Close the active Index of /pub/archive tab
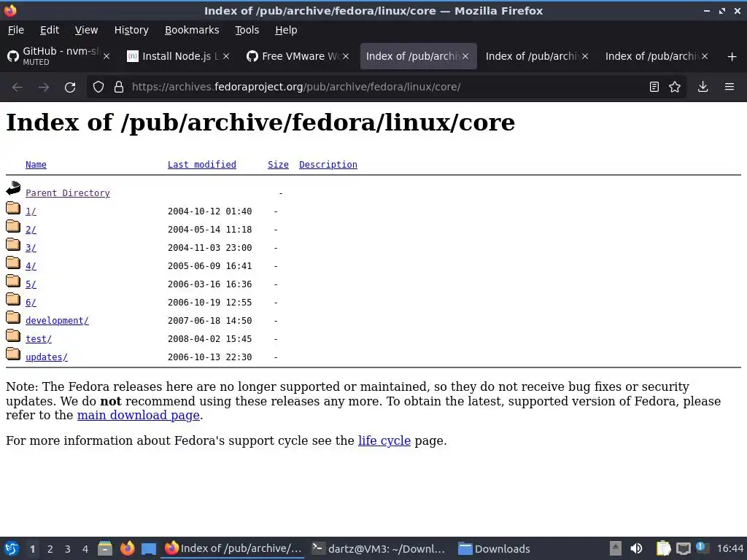The image size is (747, 560). click(x=465, y=56)
